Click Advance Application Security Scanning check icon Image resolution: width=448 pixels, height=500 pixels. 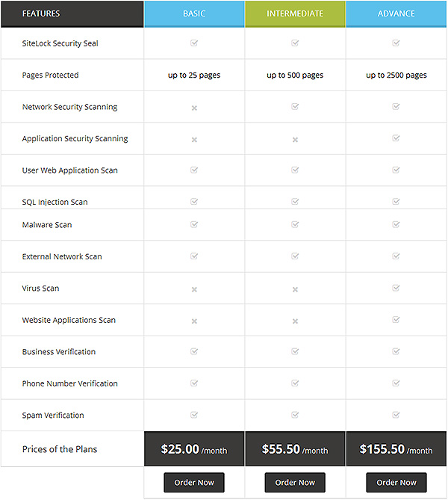[396, 138]
